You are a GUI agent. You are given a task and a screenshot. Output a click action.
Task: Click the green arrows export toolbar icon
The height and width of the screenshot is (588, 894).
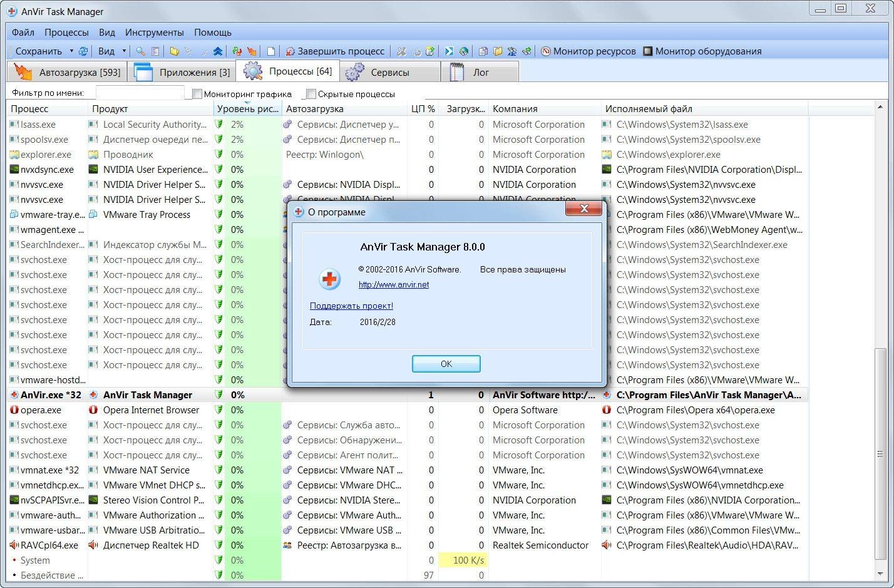[x=527, y=51]
